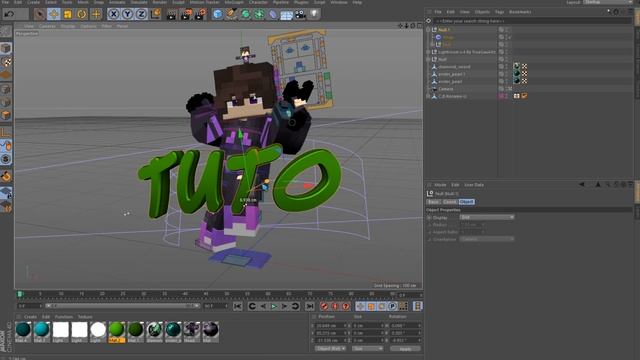
Task: Toggle the autokeying button
Action: click(335, 306)
